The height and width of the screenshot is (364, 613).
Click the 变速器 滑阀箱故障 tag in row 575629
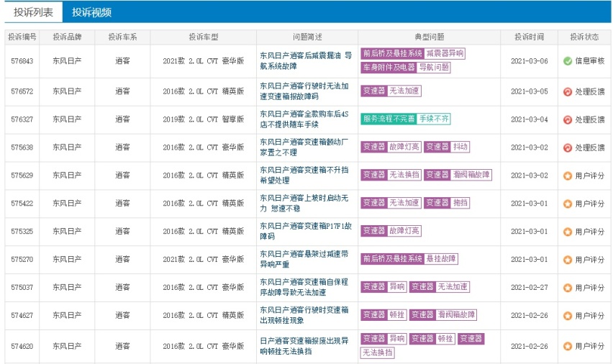coord(458,175)
